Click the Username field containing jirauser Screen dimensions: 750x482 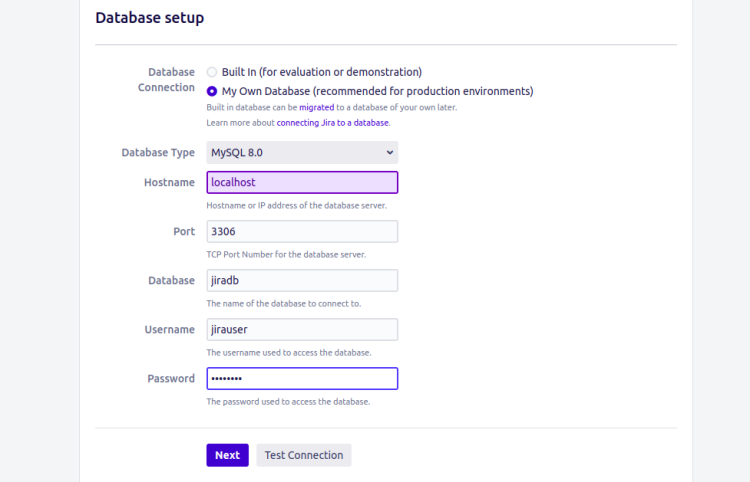302,329
